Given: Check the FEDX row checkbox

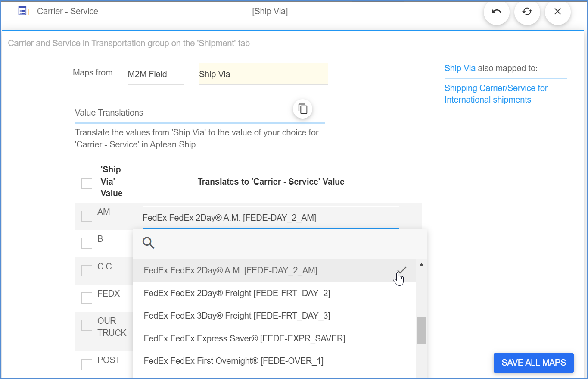Looking at the screenshot, I should (86, 298).
